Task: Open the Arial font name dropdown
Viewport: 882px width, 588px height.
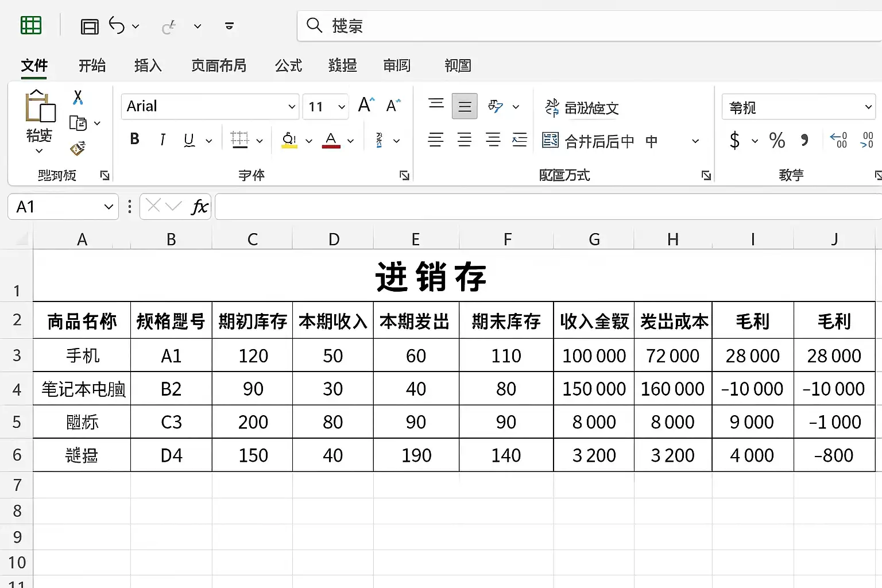Action: click(x=291, y=107)
